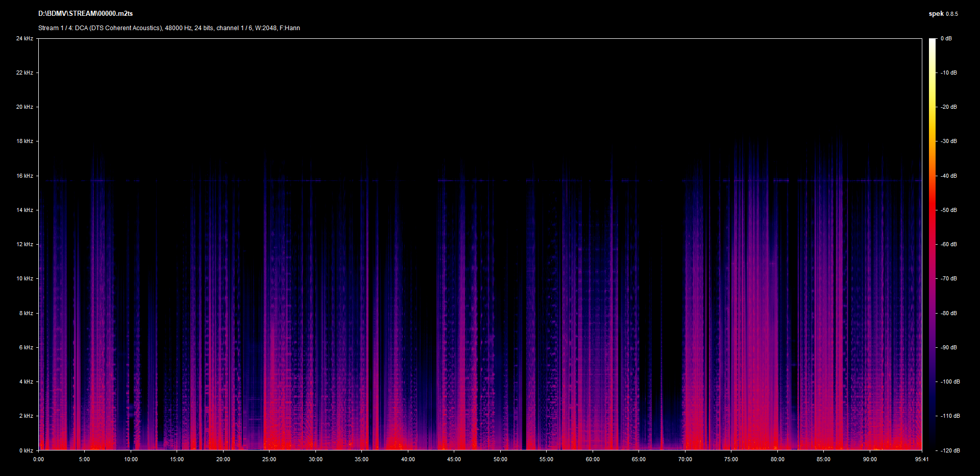
Task: Click the 0:00 time axis label
Action: pos(38,459)
